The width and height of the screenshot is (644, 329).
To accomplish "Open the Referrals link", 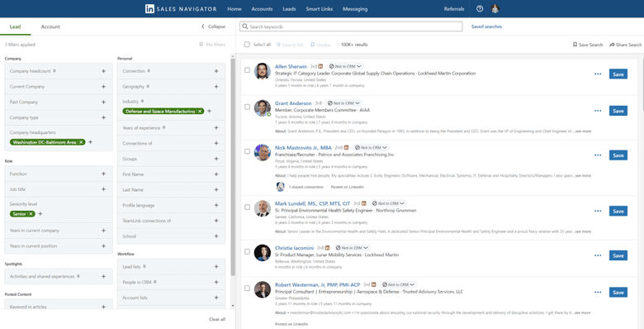I will click(454, 8).
